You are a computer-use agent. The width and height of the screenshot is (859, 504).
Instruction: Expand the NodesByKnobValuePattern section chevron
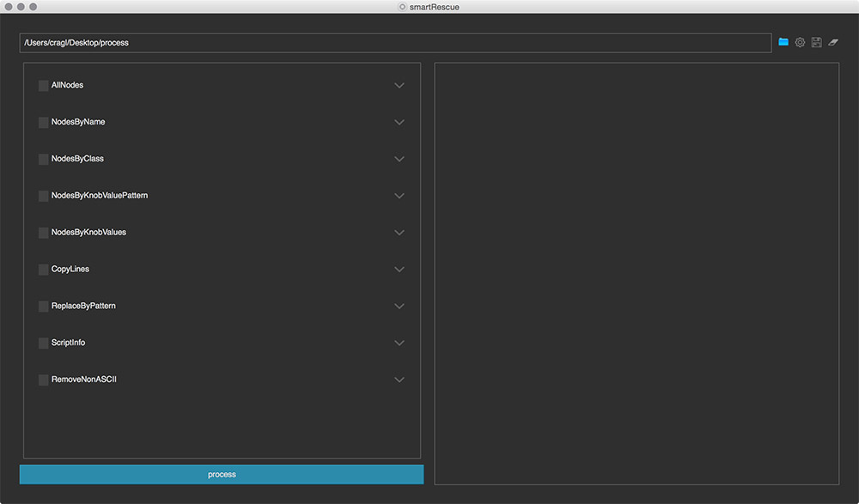coord(399,196)
